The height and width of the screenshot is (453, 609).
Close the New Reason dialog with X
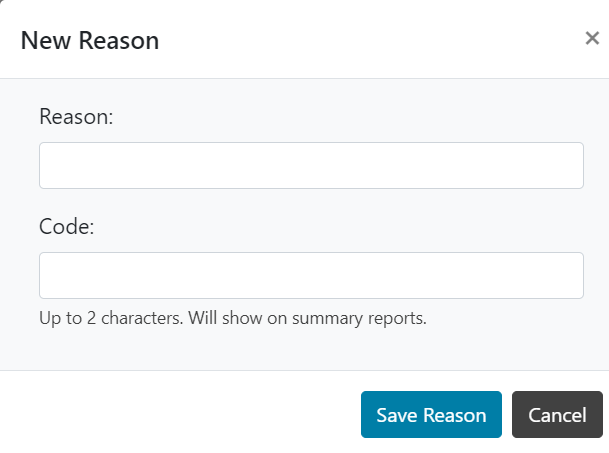592,38
